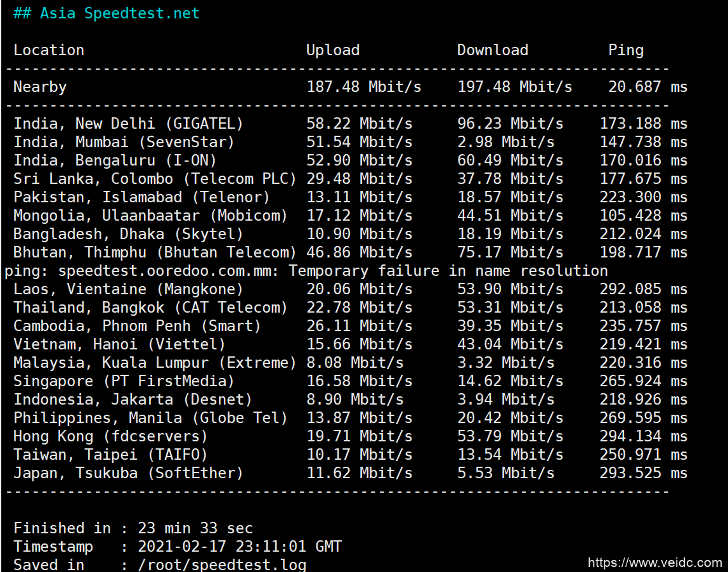Click 'Bhutan, Thimphu (Bhutan Telecom)' location
The image size is (728, 572).
[x=155, y=252]
